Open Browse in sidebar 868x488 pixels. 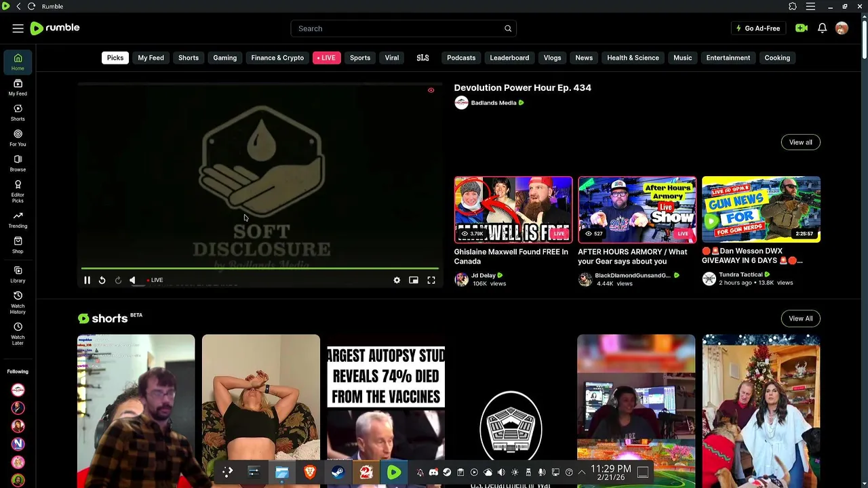click(18, 163)
